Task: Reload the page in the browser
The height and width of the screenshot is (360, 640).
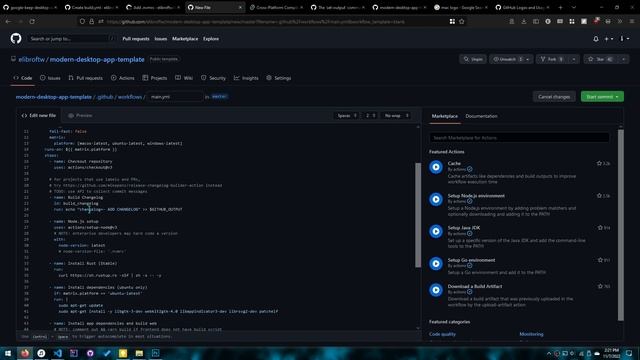Action: pos(32,21)
